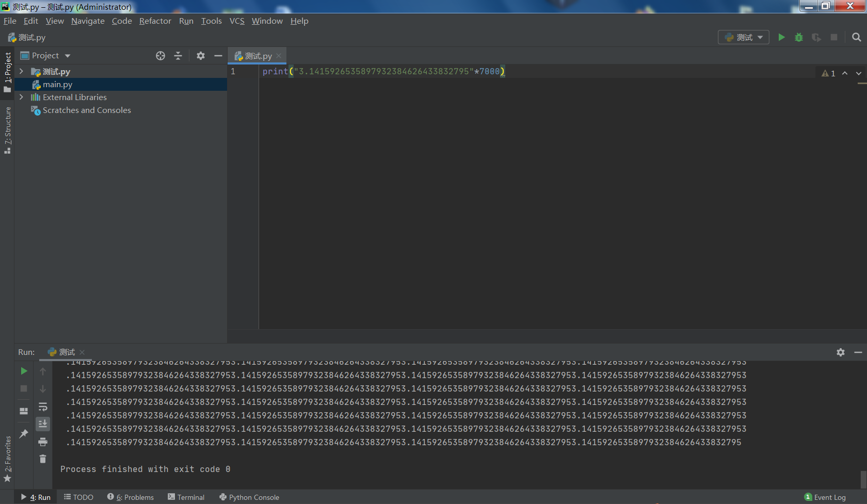Click the Run console vertical scrollbar thumb
Screen dimensions: 867x504
pyautogui.click(x=863, y=480)
